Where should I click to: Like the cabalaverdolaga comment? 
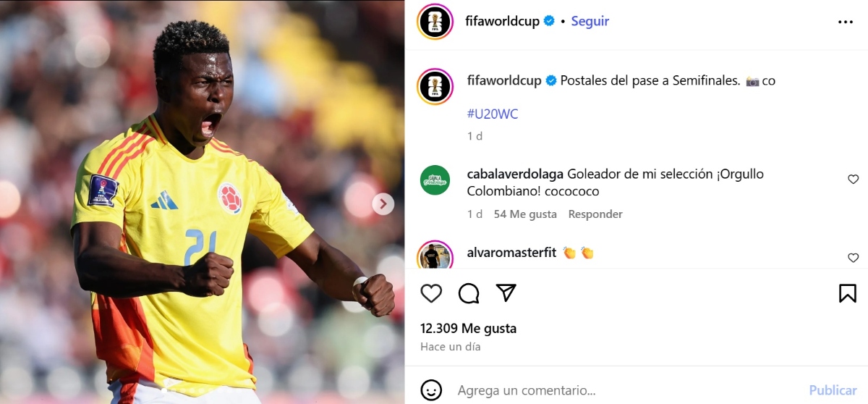click(x=853, y=180)
